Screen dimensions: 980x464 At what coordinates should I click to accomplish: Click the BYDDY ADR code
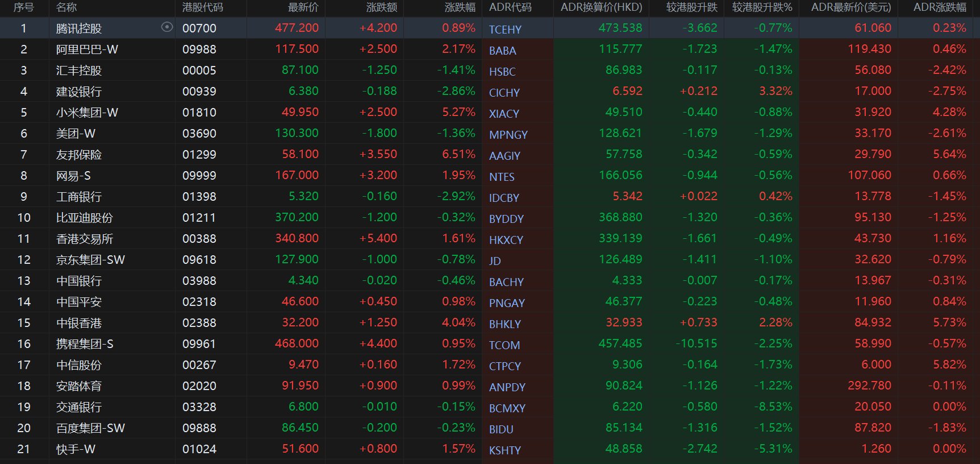click(506, 219)
